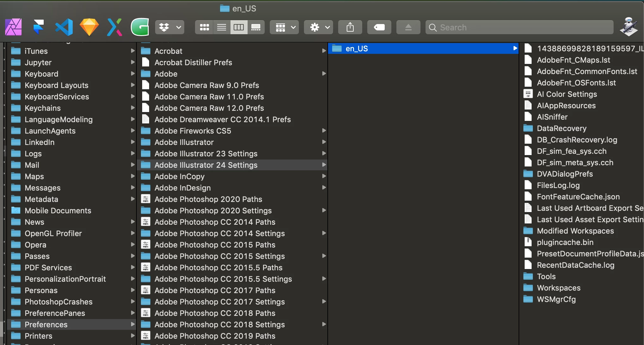
Task: Open the Dropbox dropdown menu
Action: (x=170, y=27)
